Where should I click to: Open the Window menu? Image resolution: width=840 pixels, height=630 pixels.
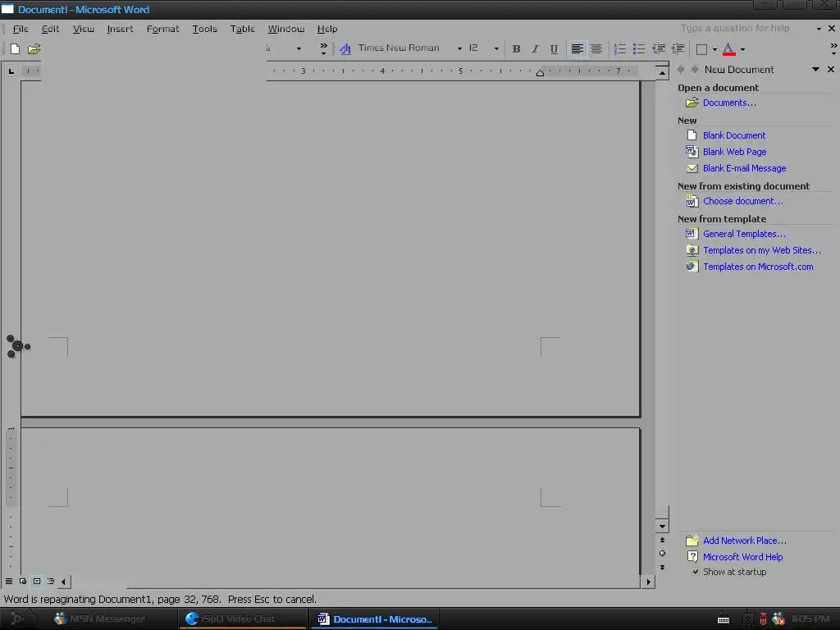pyautogui.click(x=286, y=29)
